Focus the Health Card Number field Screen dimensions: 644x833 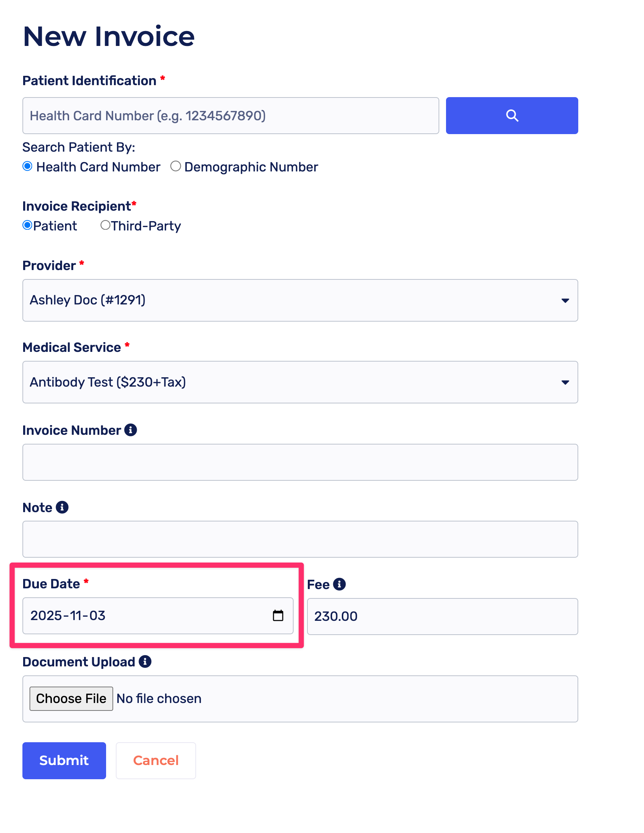coord(230,115)
